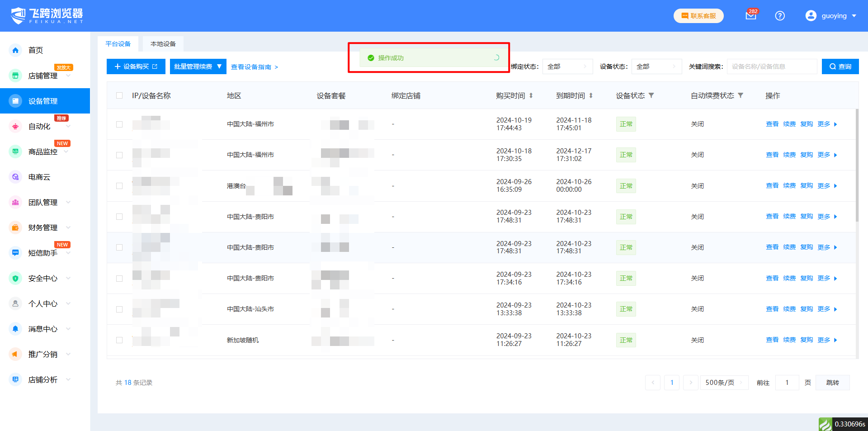This screenshot has width=868, height=431.
Task: Open 财务管理 in the sidebar menu
Action: click(43, 227)
